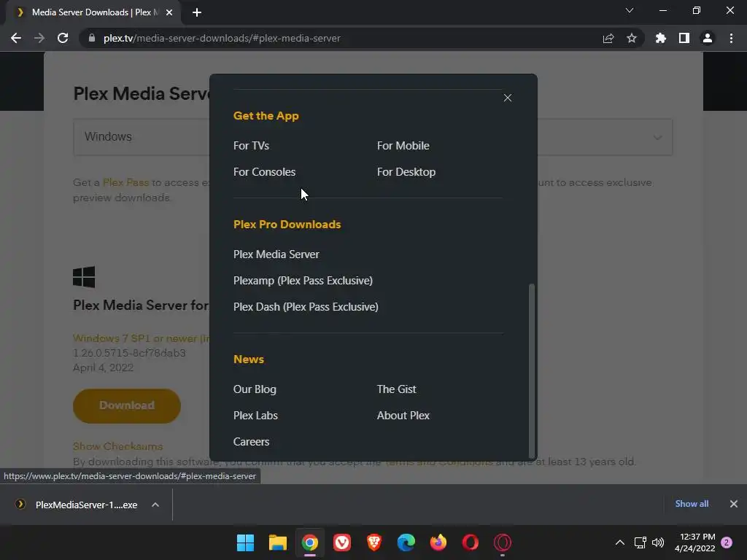
Task: Open volume control tray icon
Action: [658, 542]
